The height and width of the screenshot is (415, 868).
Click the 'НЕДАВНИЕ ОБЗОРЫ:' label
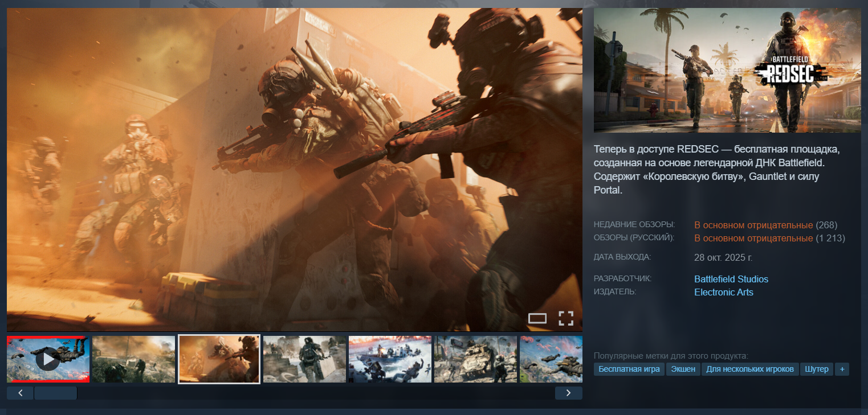(634, 224)
